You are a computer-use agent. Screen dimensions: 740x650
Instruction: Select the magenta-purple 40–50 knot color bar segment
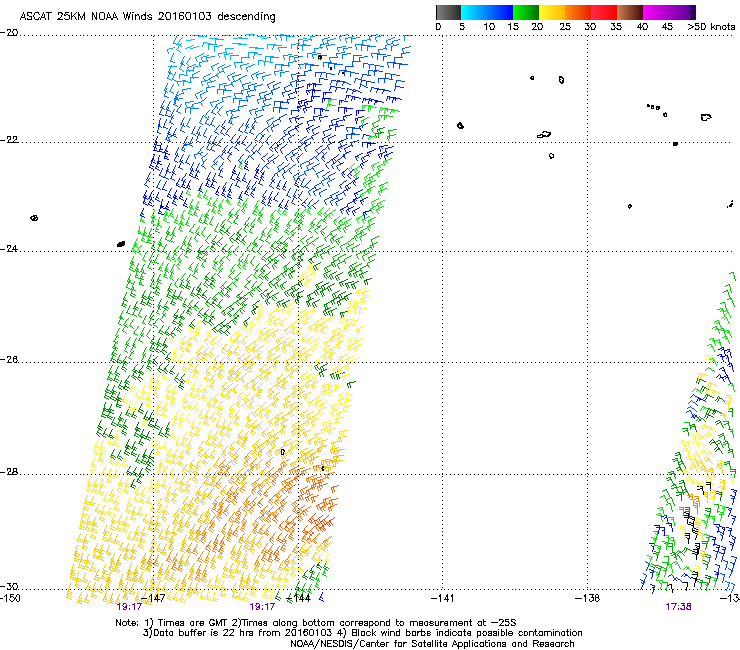click(x=669, y=12)
